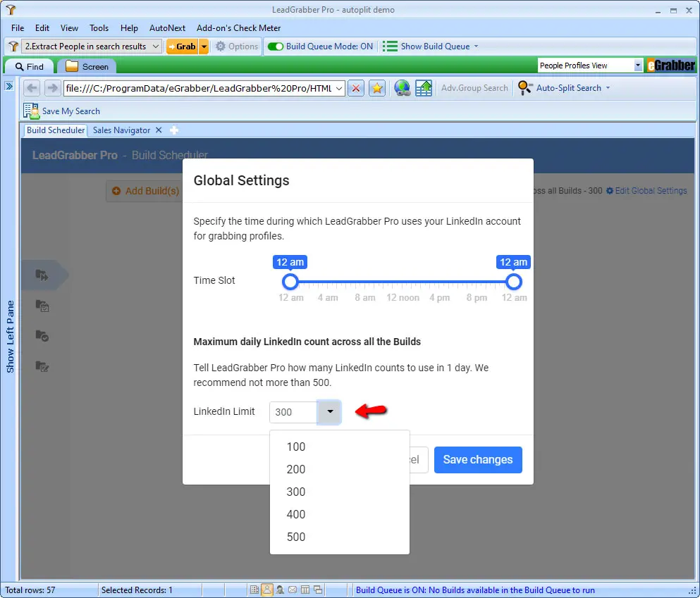Open the File menu
The height and width of the screenshot is (598, 700).
click(x=18, y=27)
